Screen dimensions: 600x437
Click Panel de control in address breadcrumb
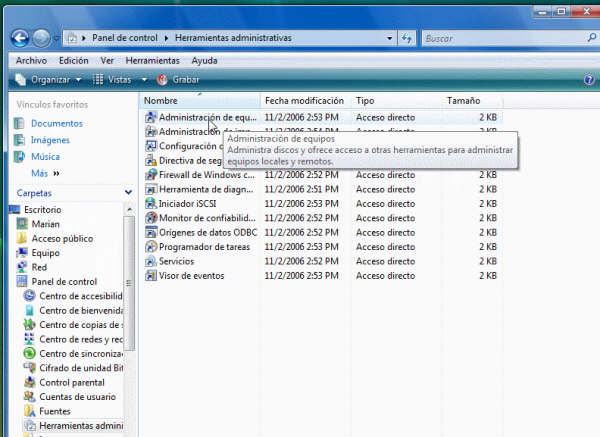125,38
